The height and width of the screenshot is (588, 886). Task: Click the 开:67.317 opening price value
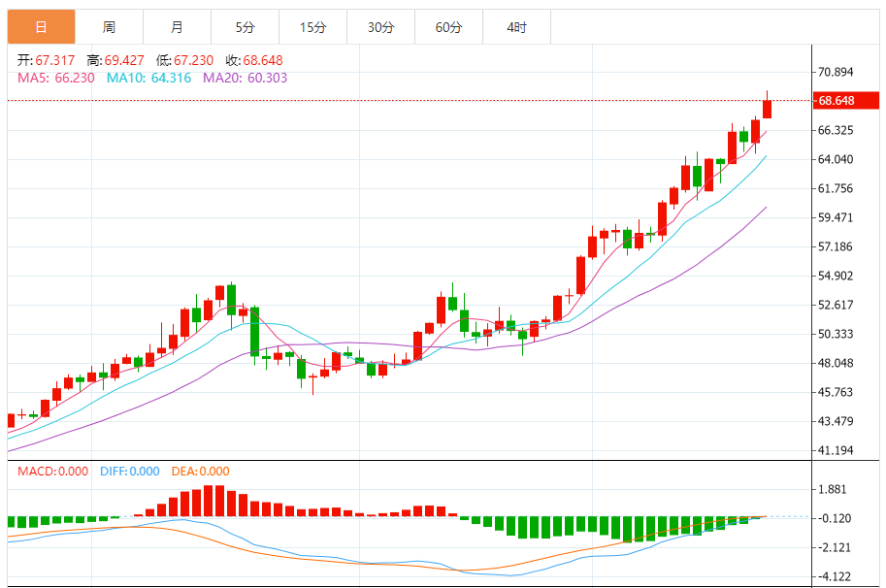coord(46,60)
